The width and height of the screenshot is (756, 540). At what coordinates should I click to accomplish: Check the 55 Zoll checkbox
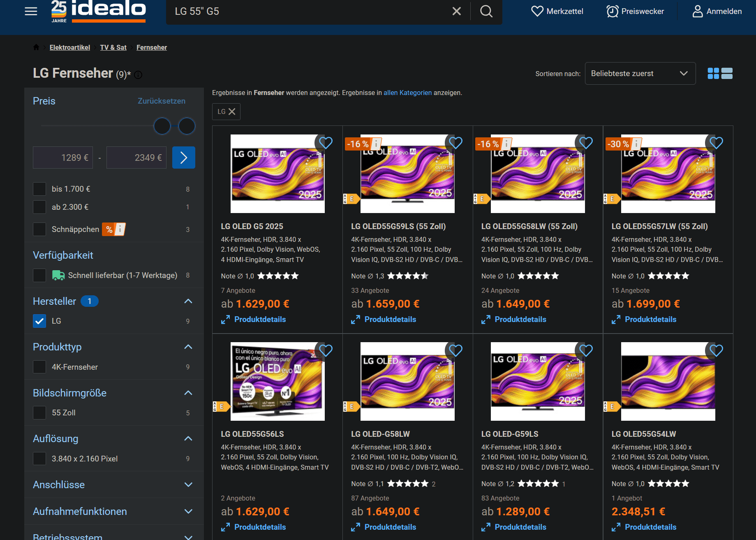coord(39,413)
